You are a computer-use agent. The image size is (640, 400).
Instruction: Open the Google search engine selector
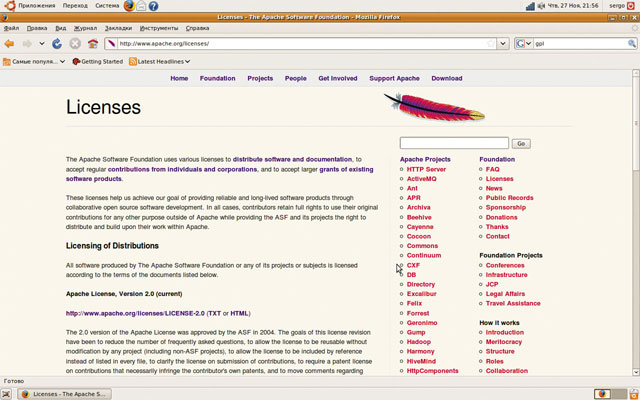click(524, 44)
